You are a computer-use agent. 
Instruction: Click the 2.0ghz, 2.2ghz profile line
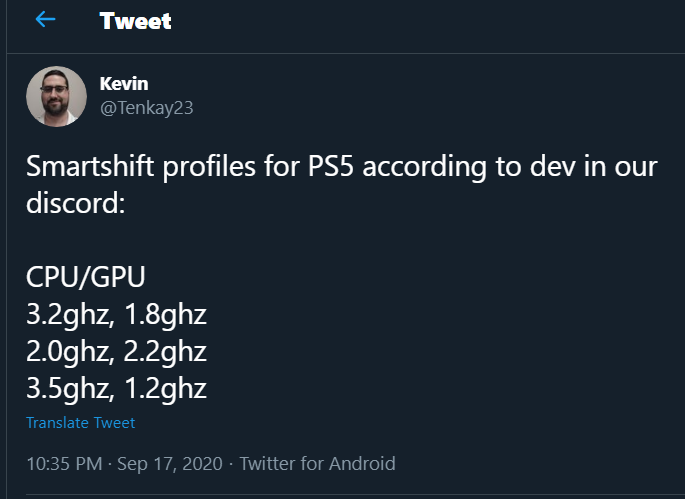click(116, 351)
